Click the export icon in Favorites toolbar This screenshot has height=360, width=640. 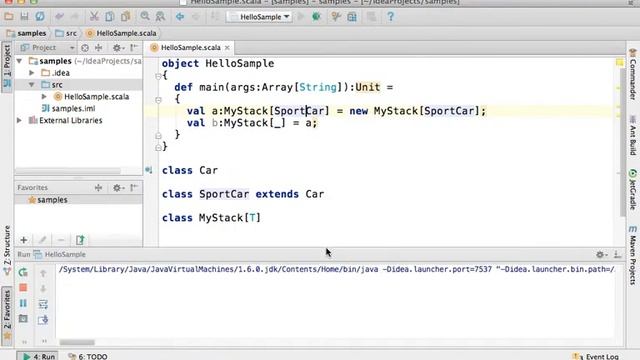(80, 240)
